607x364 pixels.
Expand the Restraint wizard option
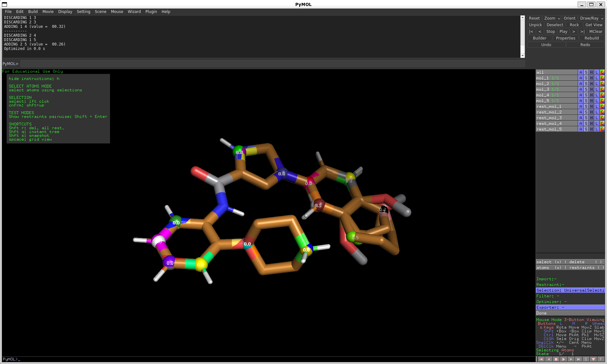[x=570, y=285]
